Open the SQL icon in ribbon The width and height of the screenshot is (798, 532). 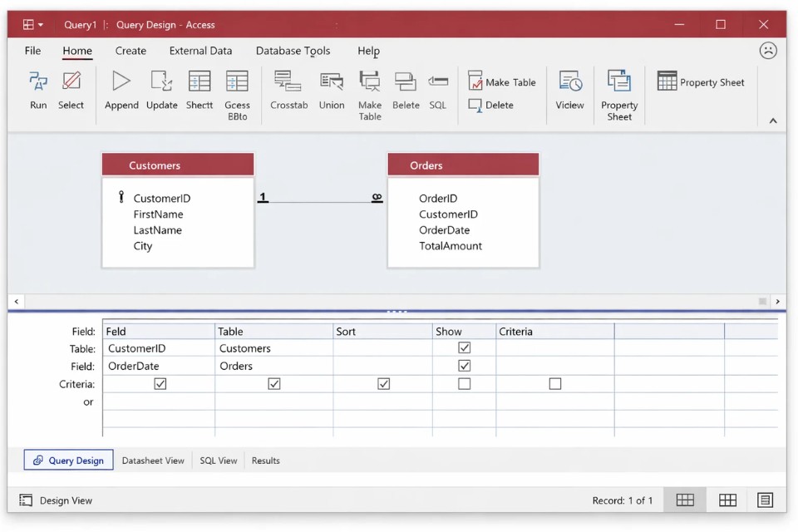point(437,81)
